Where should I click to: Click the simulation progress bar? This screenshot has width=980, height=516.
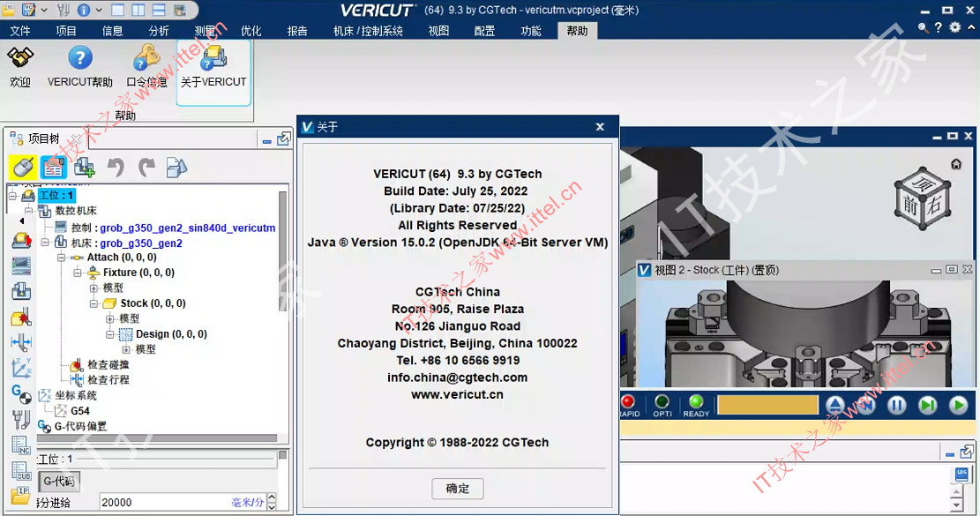coord(768,405)
